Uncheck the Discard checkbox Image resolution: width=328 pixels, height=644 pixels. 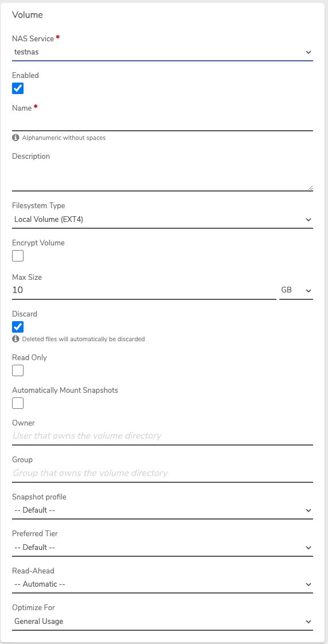point(18,327)
